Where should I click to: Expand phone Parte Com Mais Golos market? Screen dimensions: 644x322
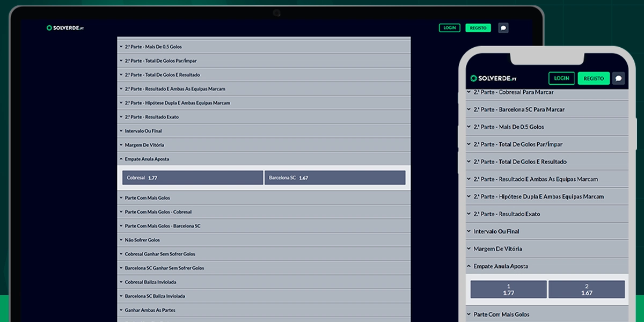501,314
